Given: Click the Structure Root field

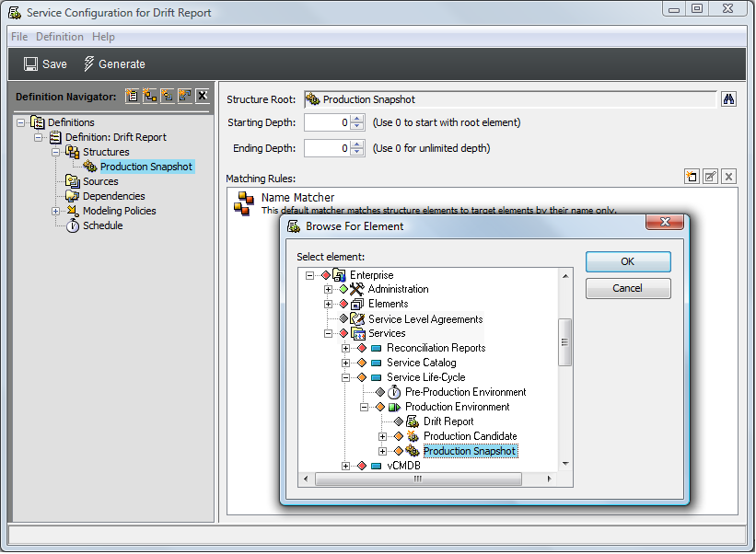Looking at the screenshot, I should (x=510, y=99).
